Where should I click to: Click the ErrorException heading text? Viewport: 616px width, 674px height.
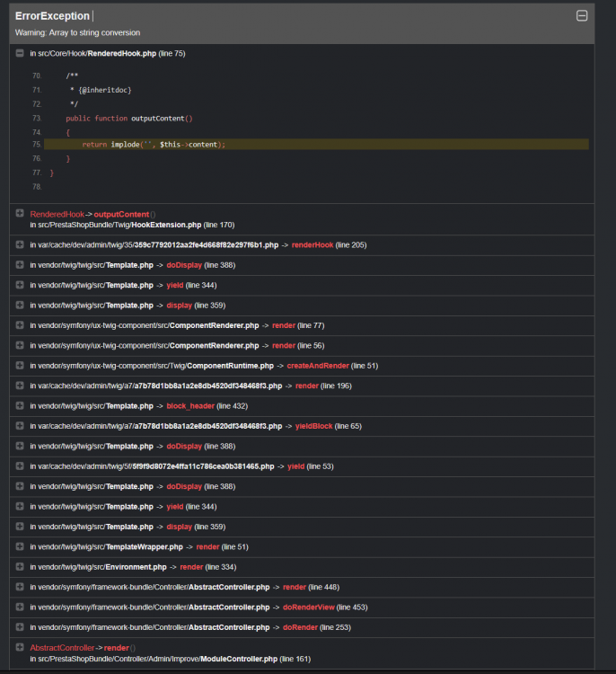point(52,16)
